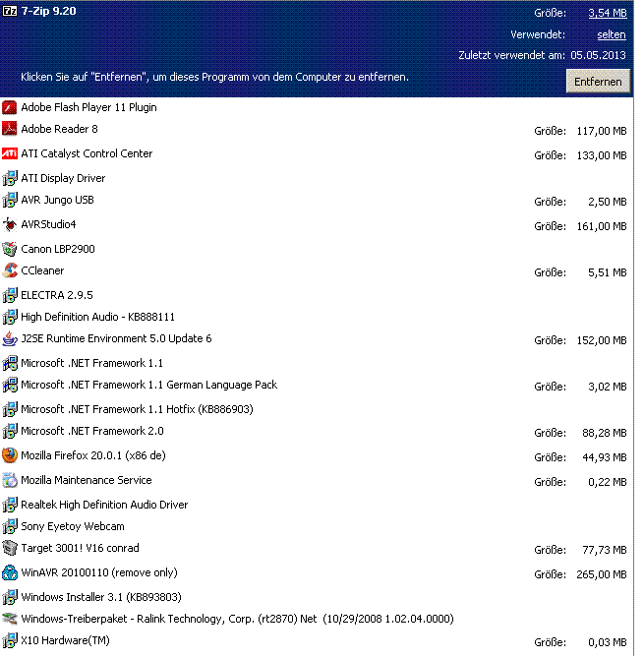644x659 pixels.
Task: Select the 'ELECTRA 2.9.5' entry
Action: [57, 295]
